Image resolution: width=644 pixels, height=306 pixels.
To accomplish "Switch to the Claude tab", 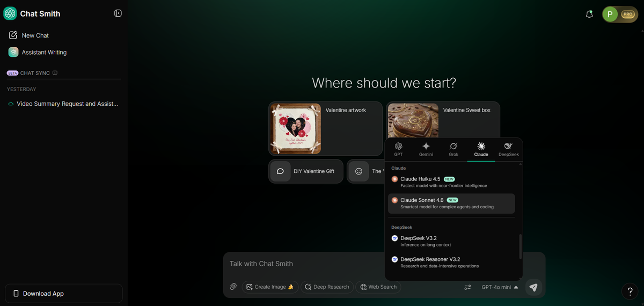I will (x=481, y=150).
